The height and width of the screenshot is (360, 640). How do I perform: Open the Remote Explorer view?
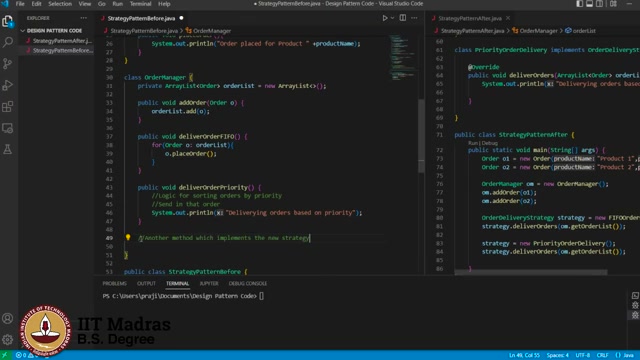pos(8,128)
